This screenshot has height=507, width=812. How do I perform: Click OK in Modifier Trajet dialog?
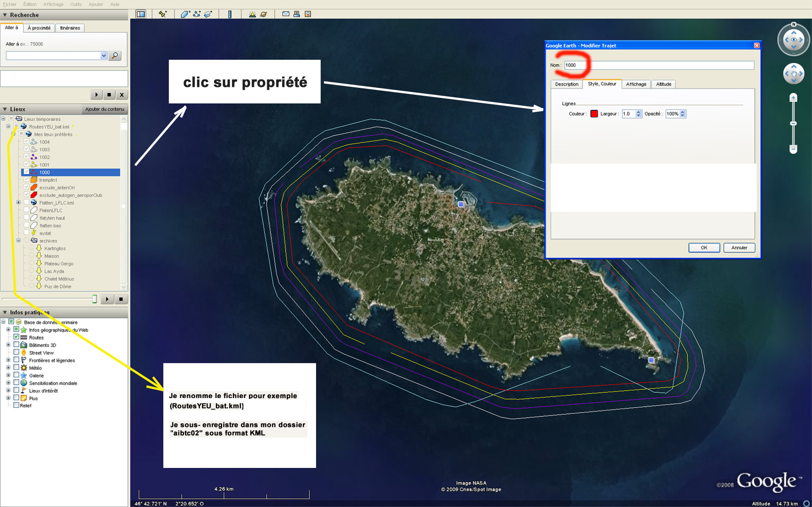coord(704,248)
